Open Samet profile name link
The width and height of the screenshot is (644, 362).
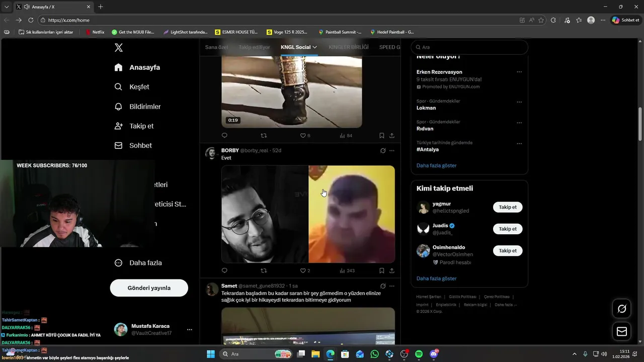point(229,286)
